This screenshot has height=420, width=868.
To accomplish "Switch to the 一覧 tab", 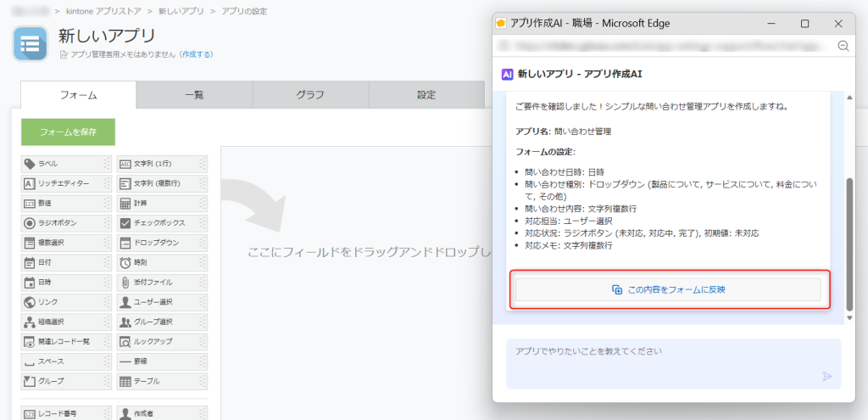I will click(194, 95).
